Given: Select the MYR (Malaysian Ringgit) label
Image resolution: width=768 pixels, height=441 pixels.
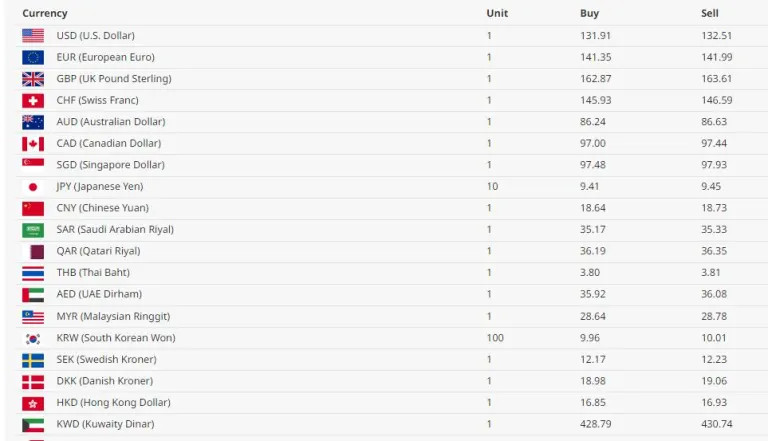Looking at the screenshot, I should point(113,316).
